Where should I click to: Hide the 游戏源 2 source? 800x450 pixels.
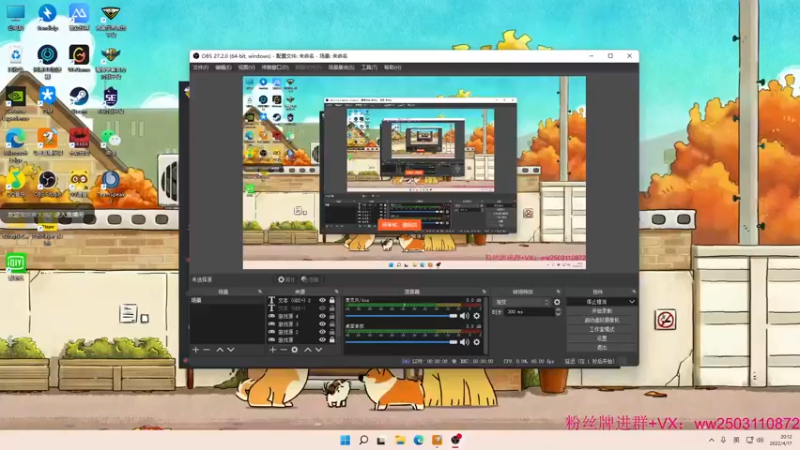click(x=322, y=332)
